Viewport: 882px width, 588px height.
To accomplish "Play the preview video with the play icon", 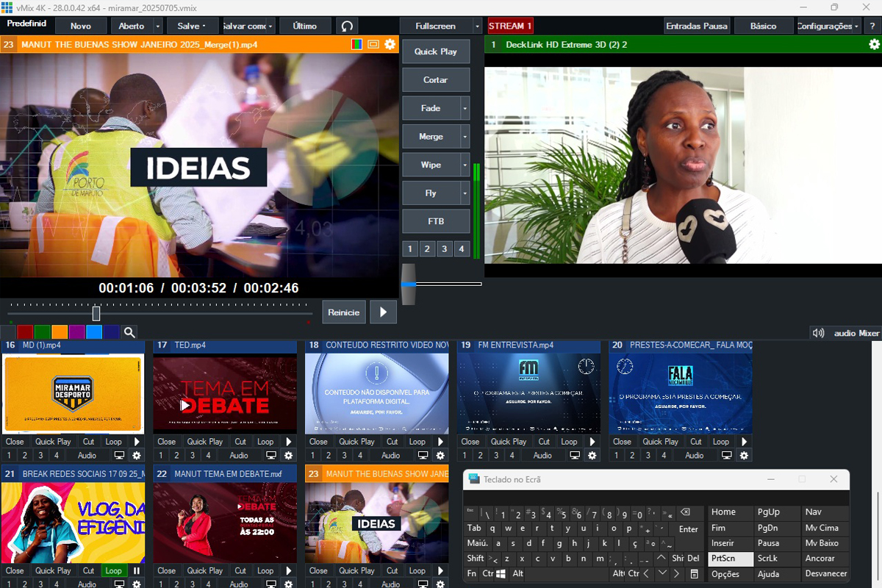I will pos(383,312).
